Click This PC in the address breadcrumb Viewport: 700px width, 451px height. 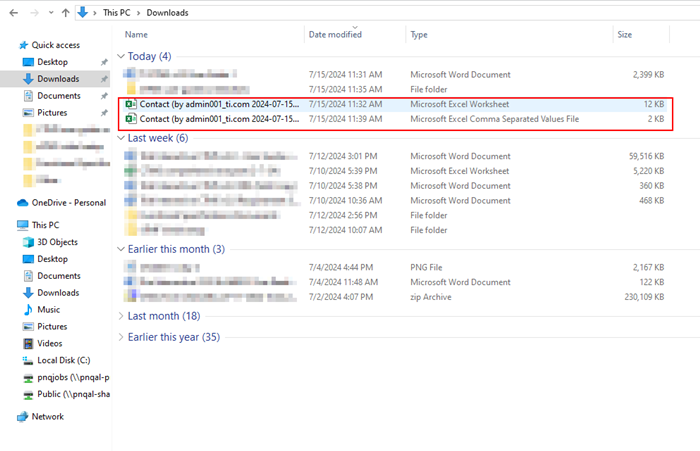point(115,12)
